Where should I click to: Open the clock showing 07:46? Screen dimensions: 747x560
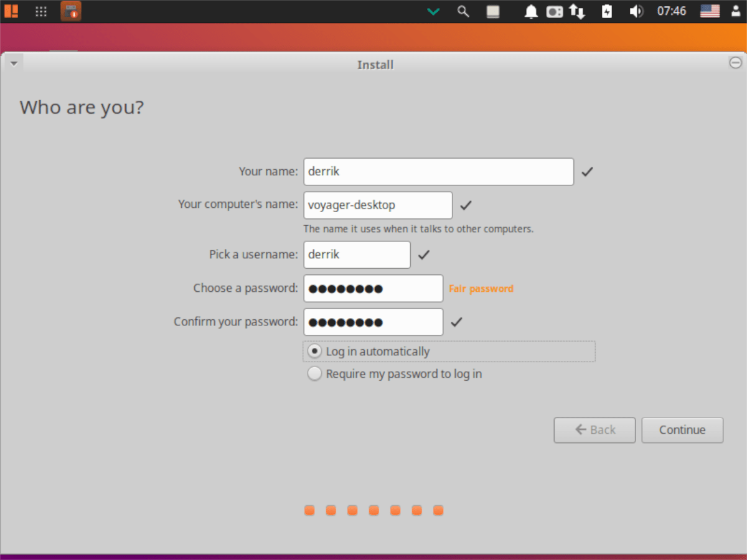click(672, 11)
